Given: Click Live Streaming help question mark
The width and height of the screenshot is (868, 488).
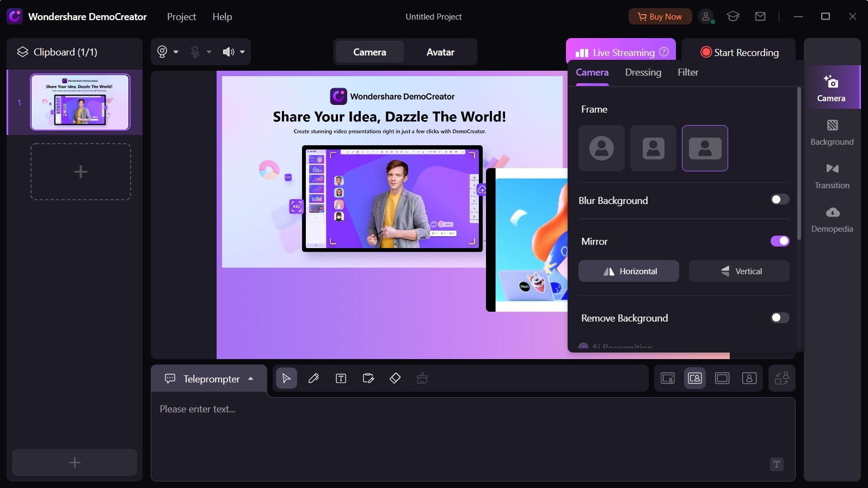Looking at the screenshot, I should point(664,52).
